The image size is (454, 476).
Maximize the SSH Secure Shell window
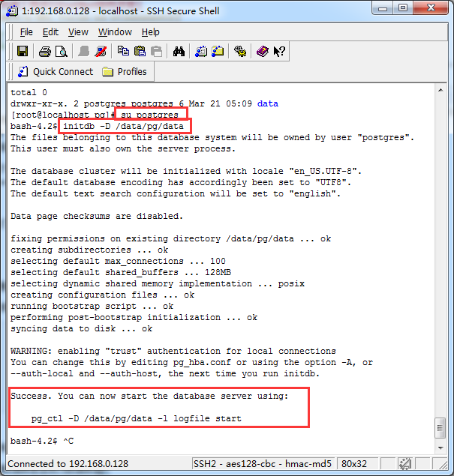tap(403, 8)
